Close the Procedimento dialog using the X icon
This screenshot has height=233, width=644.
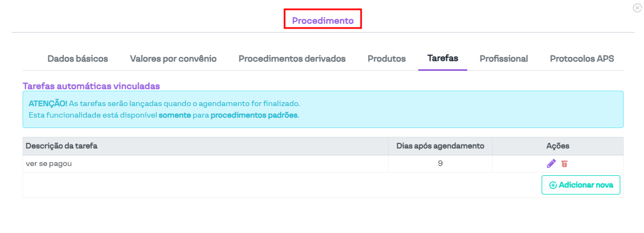pyautogui.click(x=637, y=8)
